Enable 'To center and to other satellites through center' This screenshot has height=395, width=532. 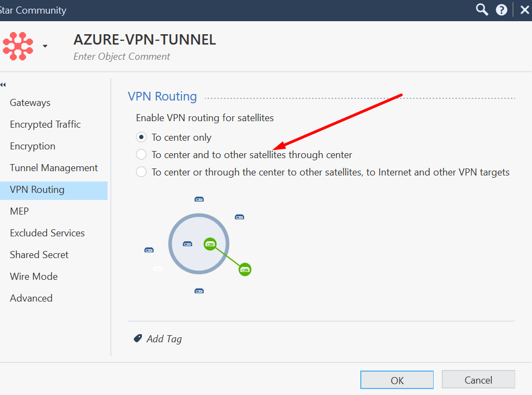pyautogui.click(x=141, y=154)
